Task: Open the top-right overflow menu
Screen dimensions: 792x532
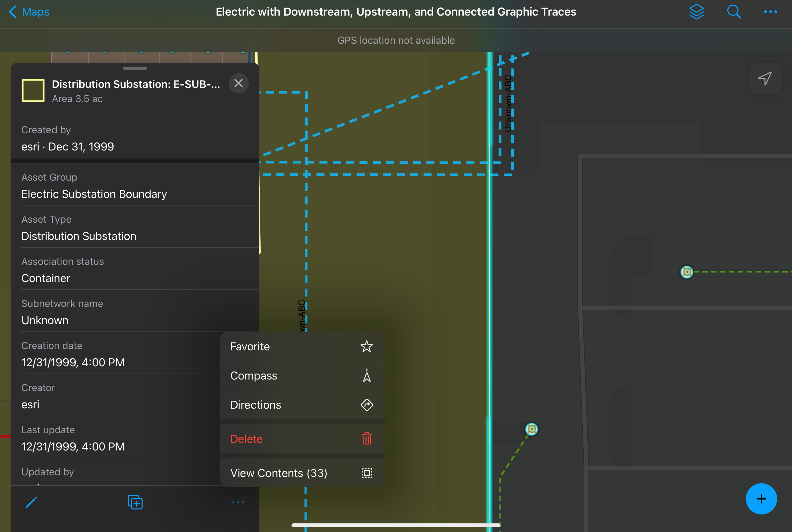Action: click(770, 12)
